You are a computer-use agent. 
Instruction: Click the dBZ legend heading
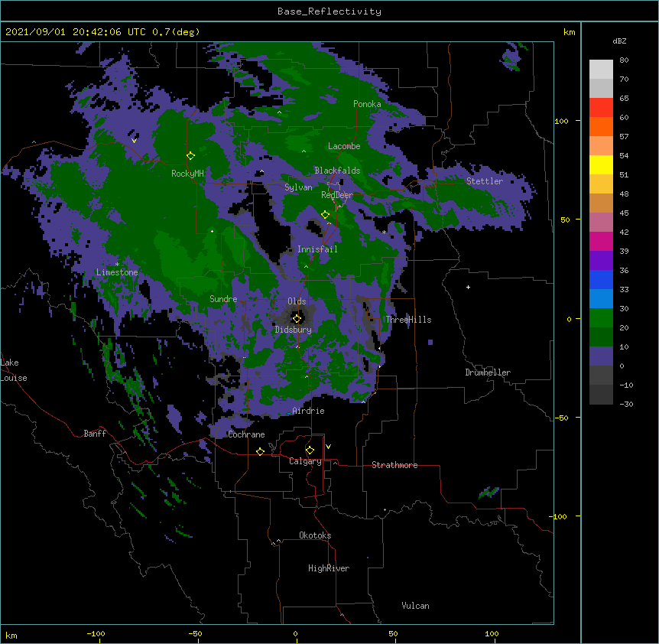pos(619,41)
